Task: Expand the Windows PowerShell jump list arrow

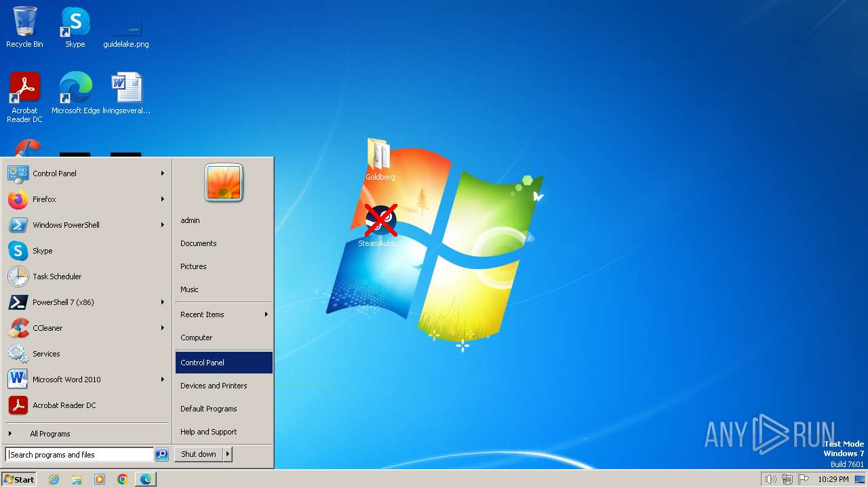Action: pos(163,225)
